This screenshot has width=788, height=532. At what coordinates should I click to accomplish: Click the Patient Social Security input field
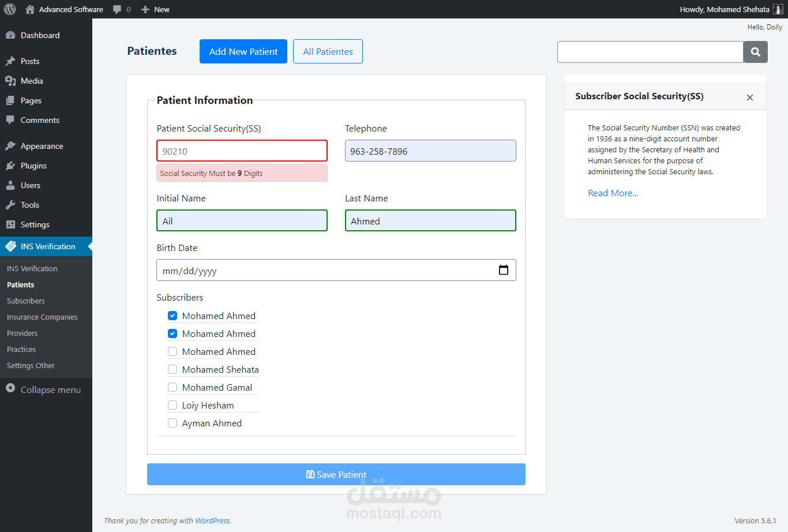pyautogui.click(x=242, y=151)
